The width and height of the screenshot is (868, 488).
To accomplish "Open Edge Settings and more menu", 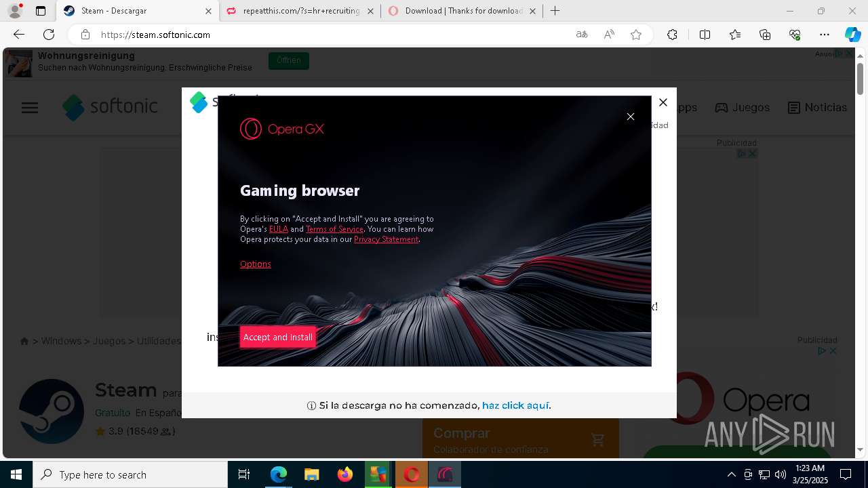I will (x=825, y=35).
